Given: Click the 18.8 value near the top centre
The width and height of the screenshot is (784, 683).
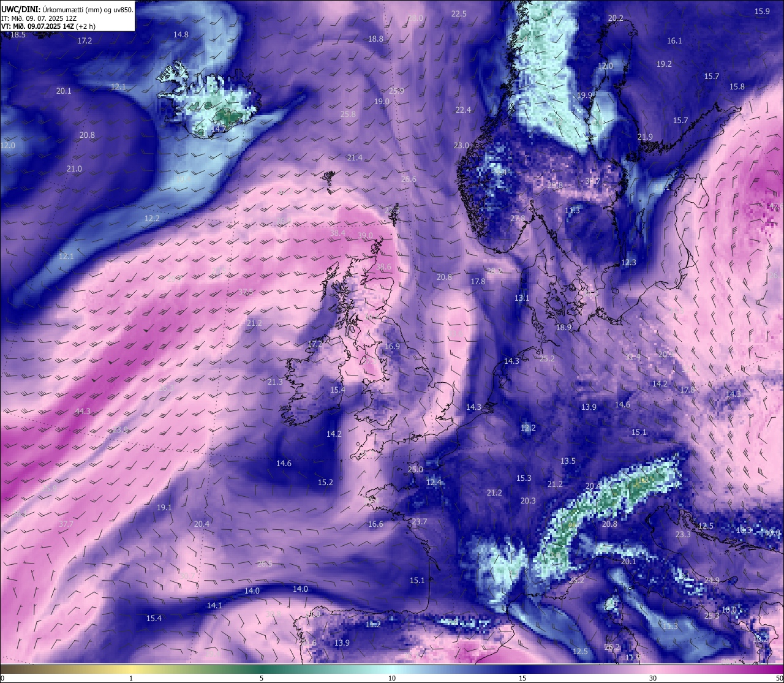Looking at the screenshot, I should pos(375,39).
